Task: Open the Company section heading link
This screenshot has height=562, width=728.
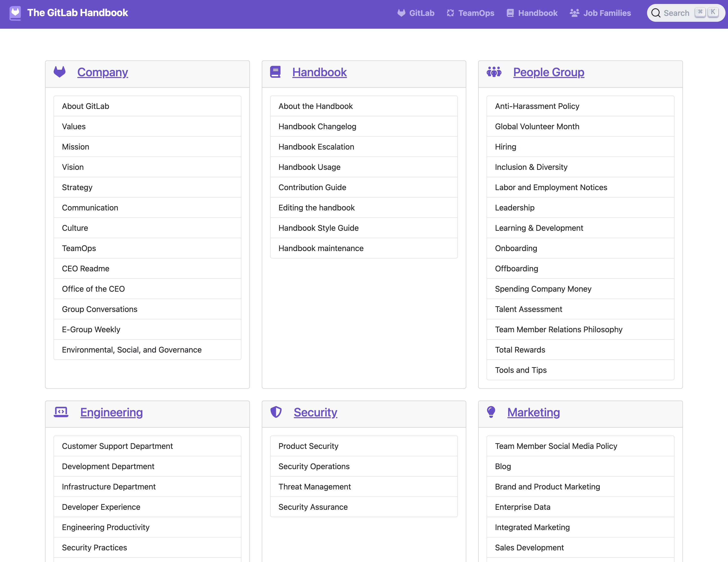Action: tap(103, 72)
